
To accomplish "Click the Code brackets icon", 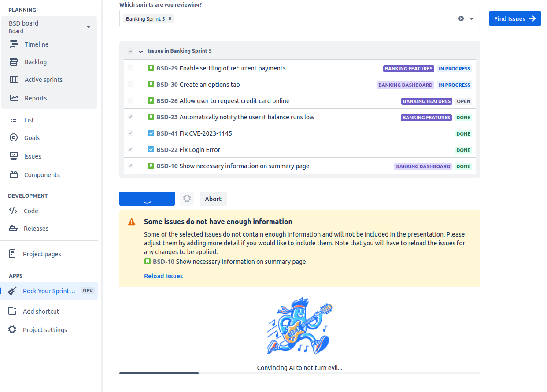I will coord(13,211).
